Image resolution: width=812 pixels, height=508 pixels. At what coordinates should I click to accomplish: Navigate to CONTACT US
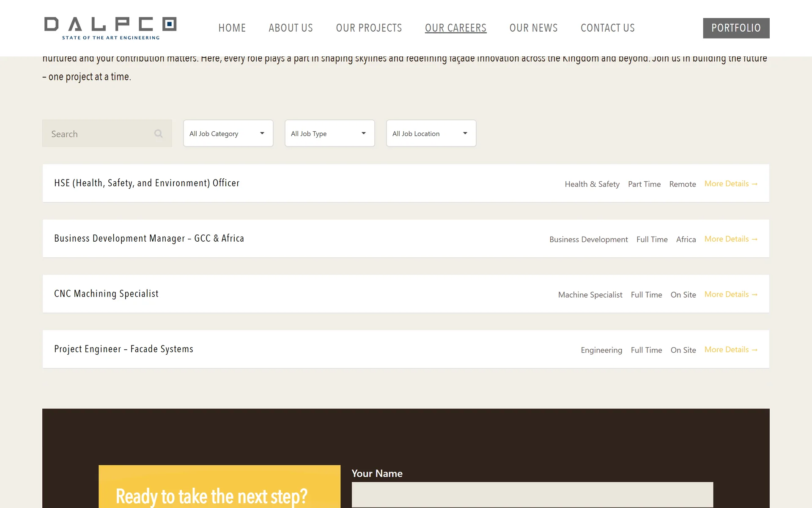(608, 28)
